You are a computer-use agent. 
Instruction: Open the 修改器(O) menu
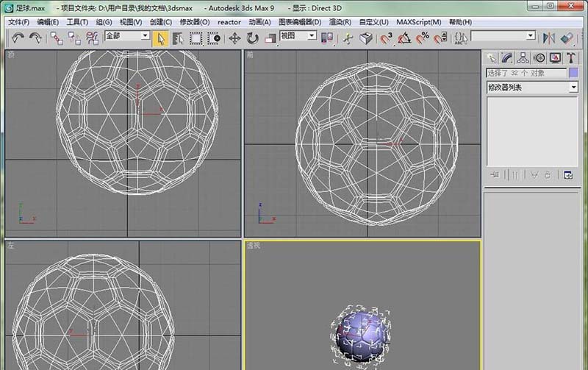coord(195,22)
